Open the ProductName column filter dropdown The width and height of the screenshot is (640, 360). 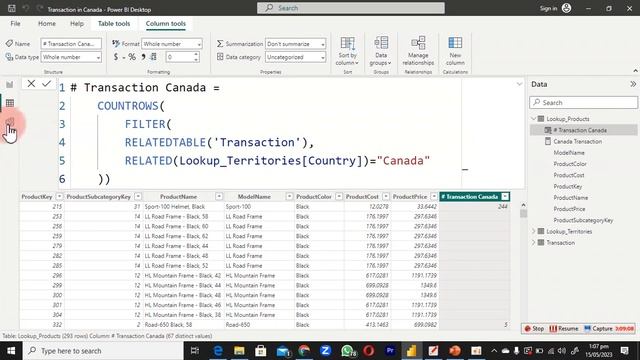coord(219,197)
